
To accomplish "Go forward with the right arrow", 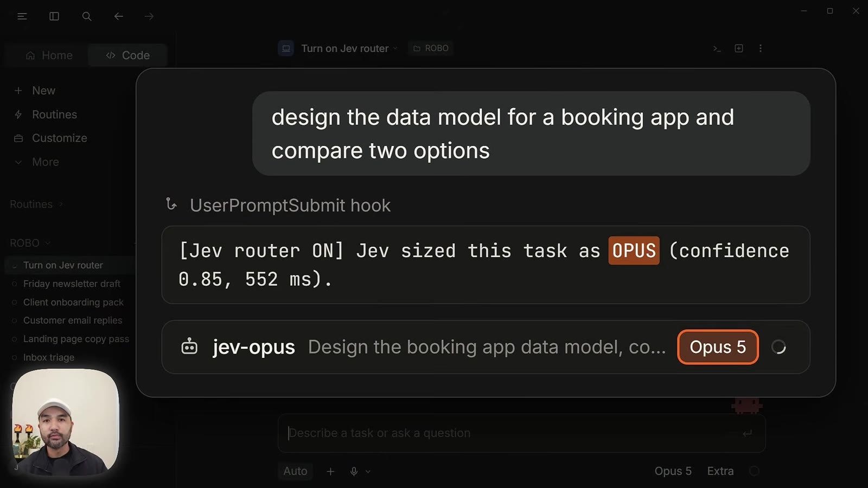I will [x=149, y=16].
